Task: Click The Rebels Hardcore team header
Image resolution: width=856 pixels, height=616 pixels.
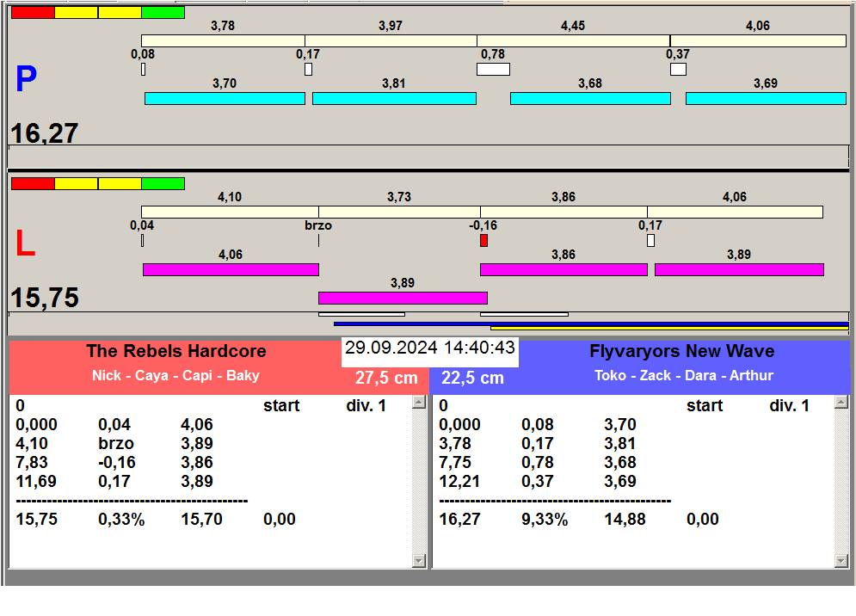Action: (176, 351)
